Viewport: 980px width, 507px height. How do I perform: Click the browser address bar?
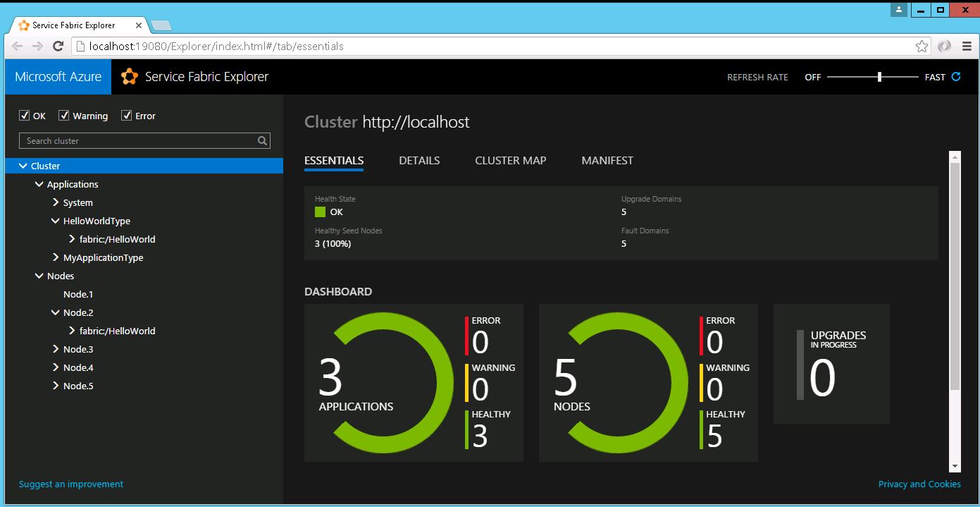(500, 47)
